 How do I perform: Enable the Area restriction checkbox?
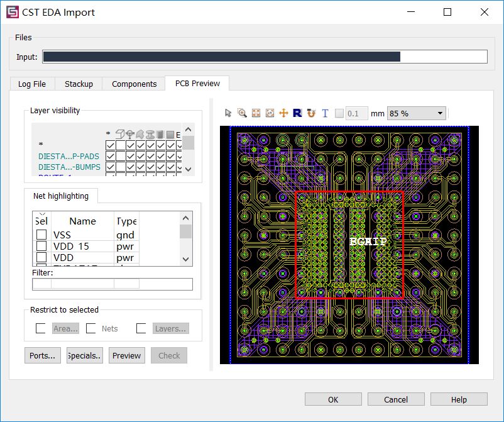point(40,328)
